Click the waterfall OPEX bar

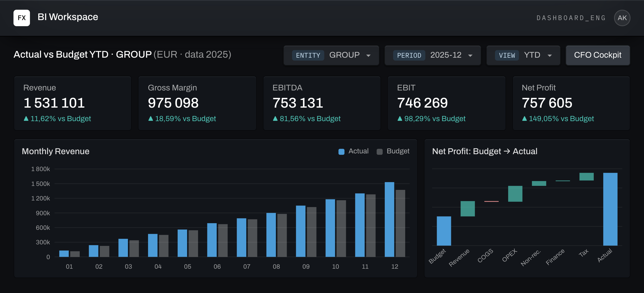coord(515,194)
